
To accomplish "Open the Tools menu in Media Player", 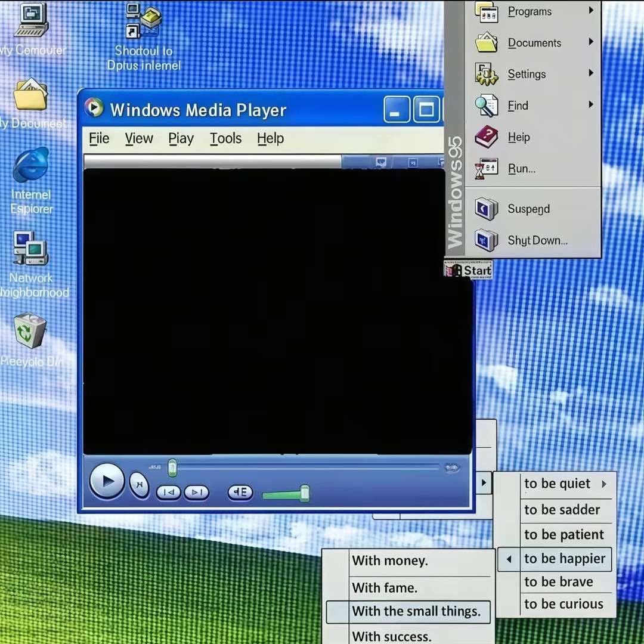I will tap(225, 139).
